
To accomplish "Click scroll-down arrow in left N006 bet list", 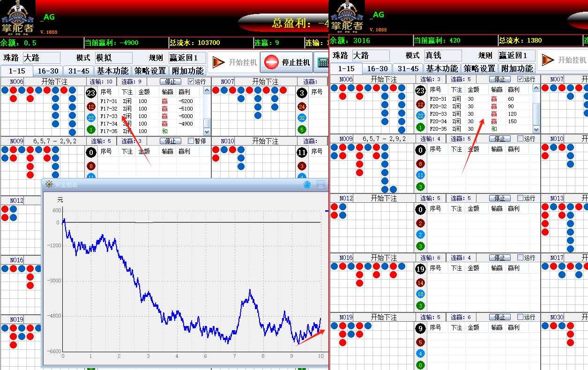I will tap(207, 132).
